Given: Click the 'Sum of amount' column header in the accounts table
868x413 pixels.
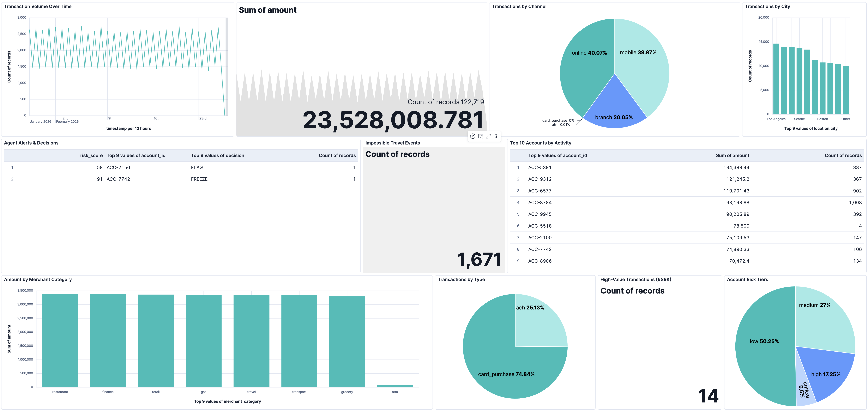Looking at the screenshot, I should [x=732, y=155].
